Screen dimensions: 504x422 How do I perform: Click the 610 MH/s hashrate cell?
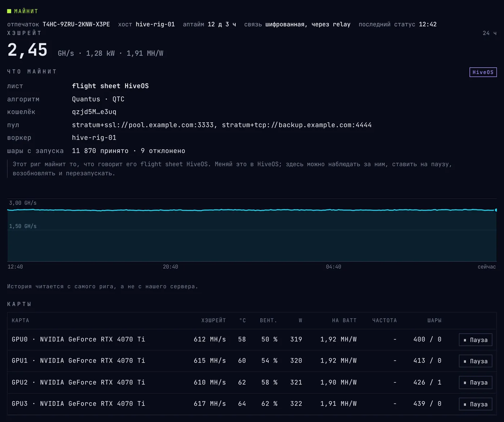[210, 382]
